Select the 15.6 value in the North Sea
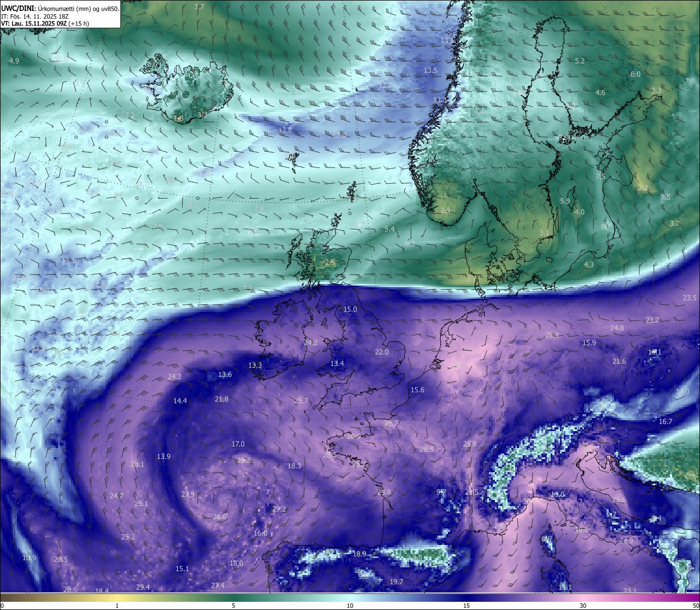Viewport: 700px width, 610px height. click(x=417, y=390)
